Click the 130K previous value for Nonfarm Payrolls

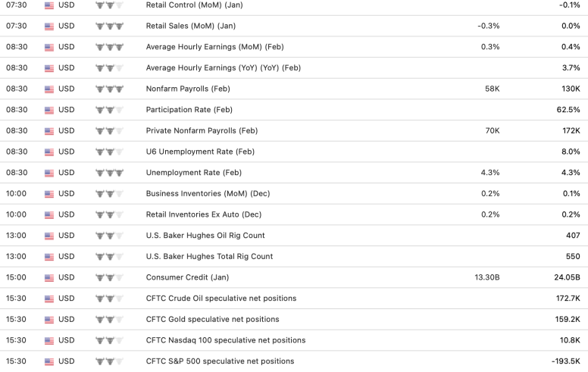coord(568,89)
